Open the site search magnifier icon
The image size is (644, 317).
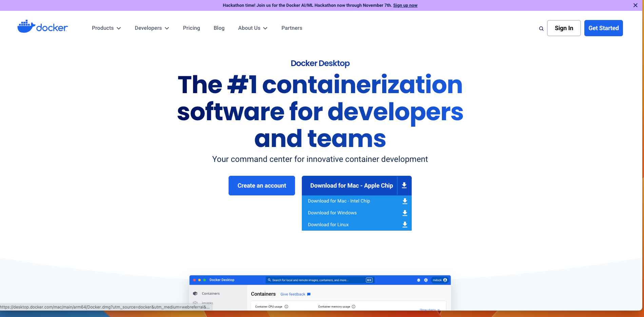coord(541,28)
